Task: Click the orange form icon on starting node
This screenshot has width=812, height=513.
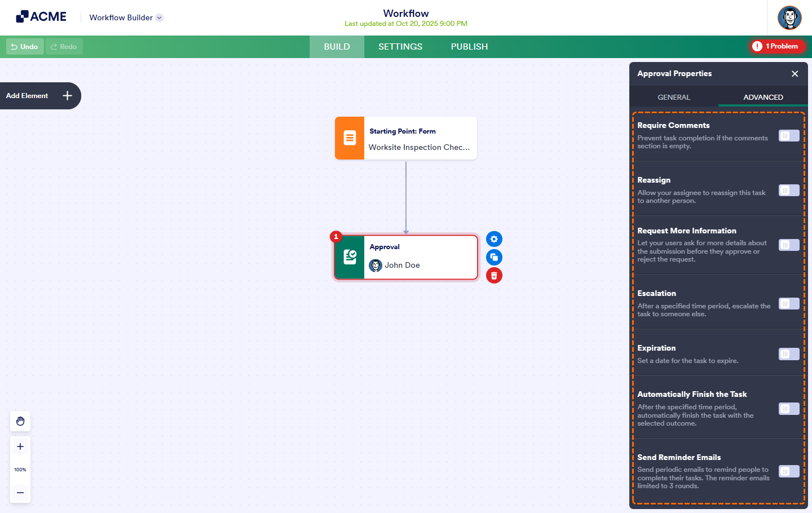Action: click(x=350, y=138)
